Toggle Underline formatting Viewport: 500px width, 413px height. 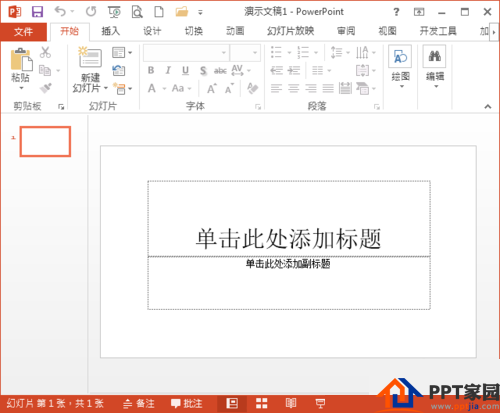point(185,70)
